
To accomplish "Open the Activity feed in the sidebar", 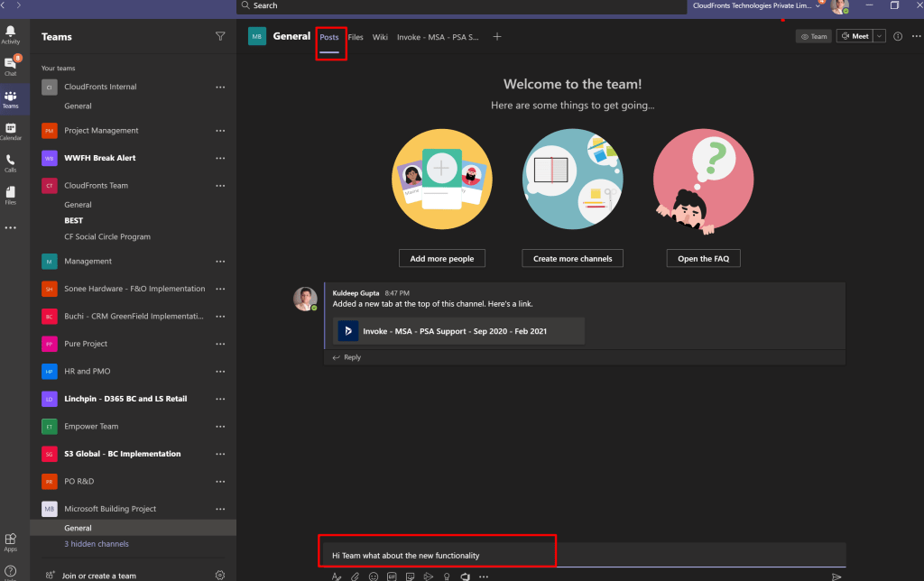I will 11,34.
